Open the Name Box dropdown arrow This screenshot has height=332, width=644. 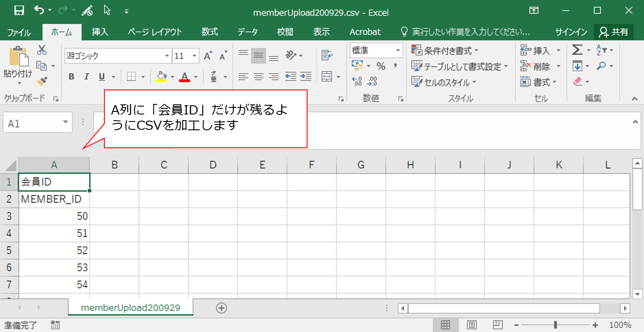(65, 123)
